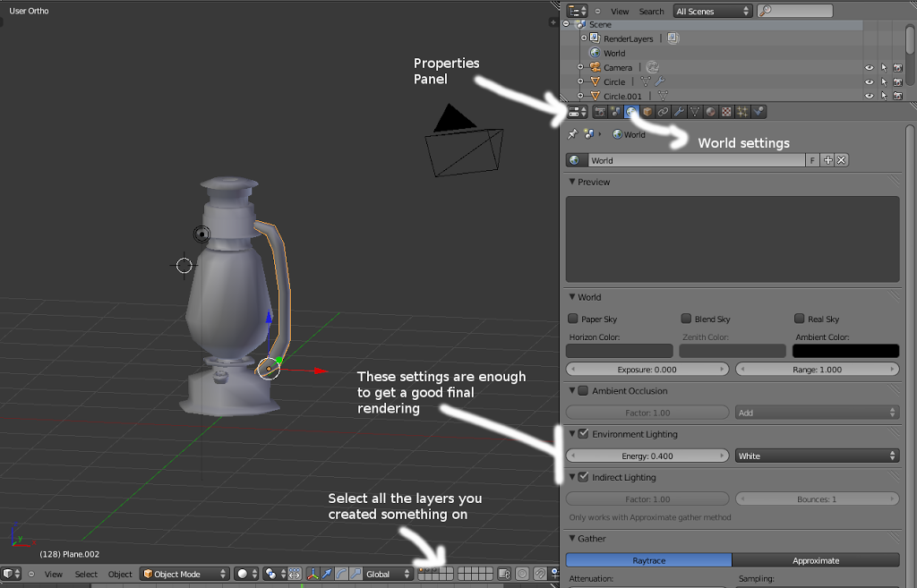
Task: Open the Render properties tab (camera icon)
Action: click(601, 111)
